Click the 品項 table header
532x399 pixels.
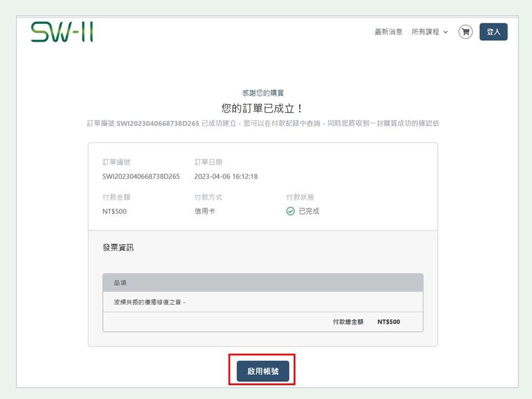120,283
